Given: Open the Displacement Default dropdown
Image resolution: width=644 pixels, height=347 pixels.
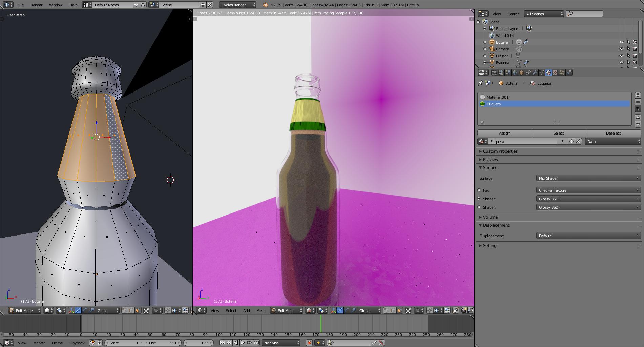Looking at the screenshot, I should pyautogui.click(x=588, y=236).
